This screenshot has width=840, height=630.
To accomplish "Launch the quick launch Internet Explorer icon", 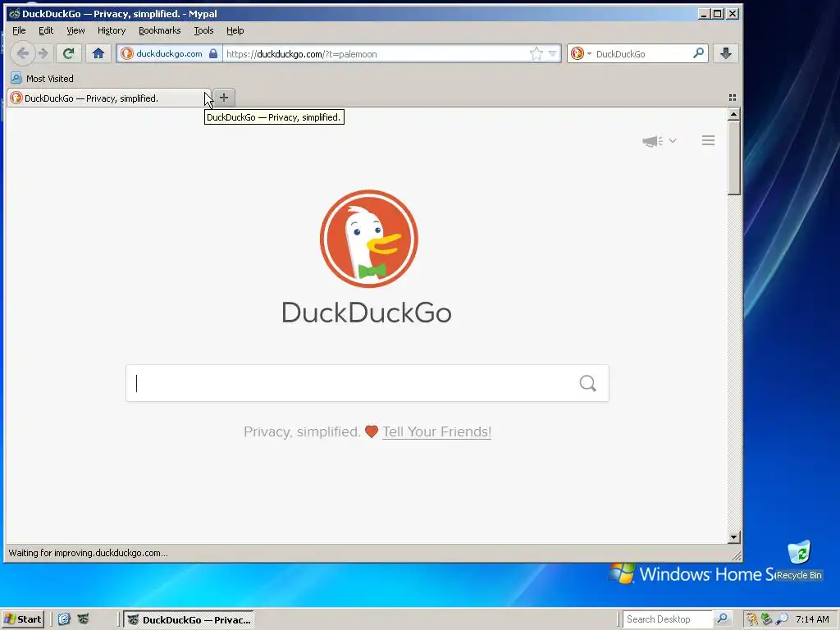I will [x=64, y=619].
